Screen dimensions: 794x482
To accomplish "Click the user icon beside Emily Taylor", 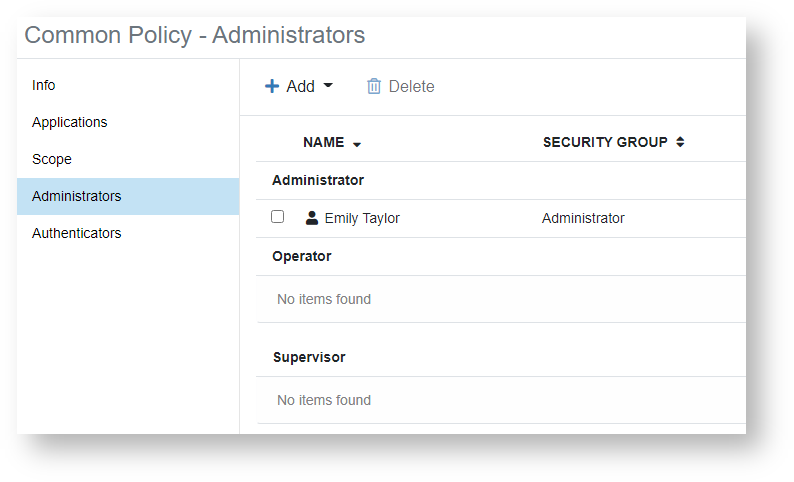I will coord(312,218).
